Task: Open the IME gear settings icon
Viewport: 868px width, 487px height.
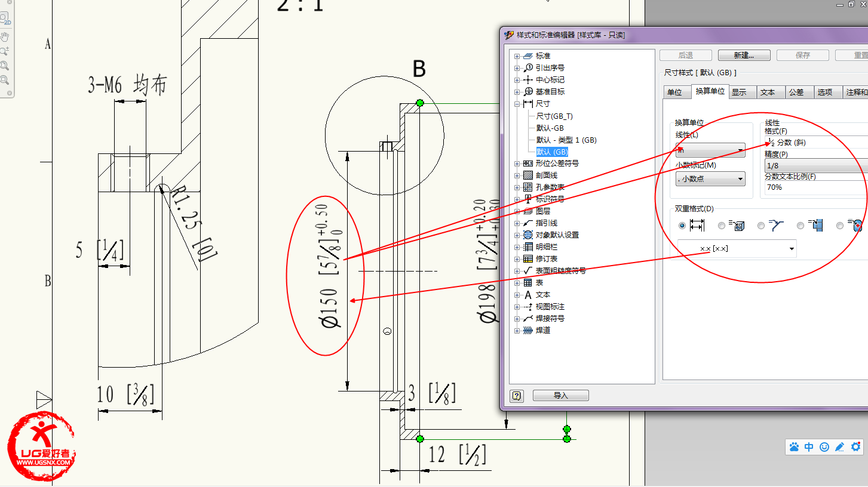Action: [x=856, y=446]
